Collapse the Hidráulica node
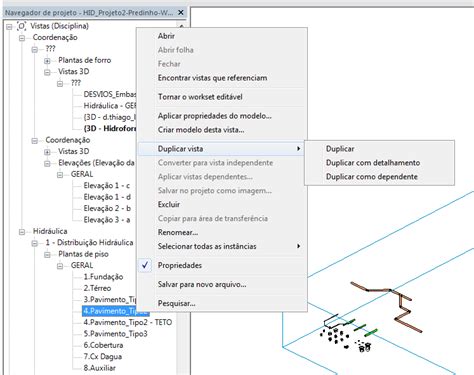The width and height of the screenshot is (474, 375). pyautogui.click(x=22, y=231)
